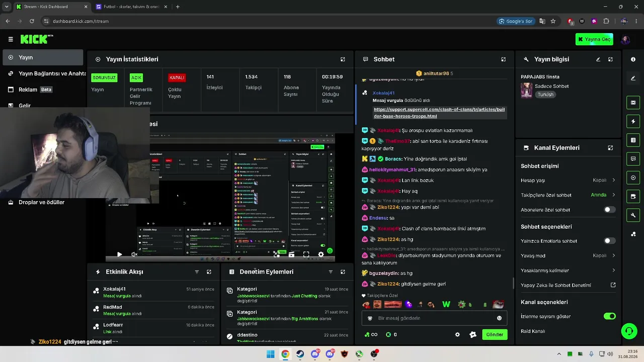Image resolution: width=644 pixels, height=362 pixels.
Task: Click the badge icon beside Gönder
Action: click(x=473, y=334)
